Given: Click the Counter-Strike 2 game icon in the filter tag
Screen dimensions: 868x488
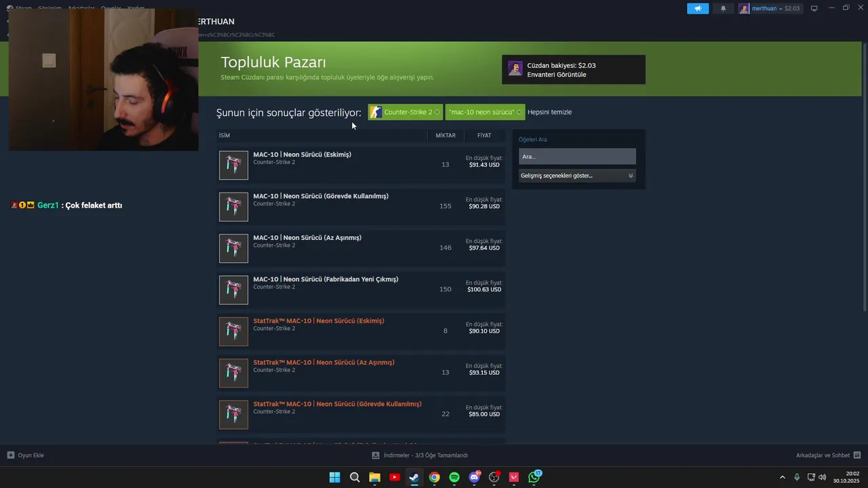Looking at the screenshot, I should pos(376,112).
